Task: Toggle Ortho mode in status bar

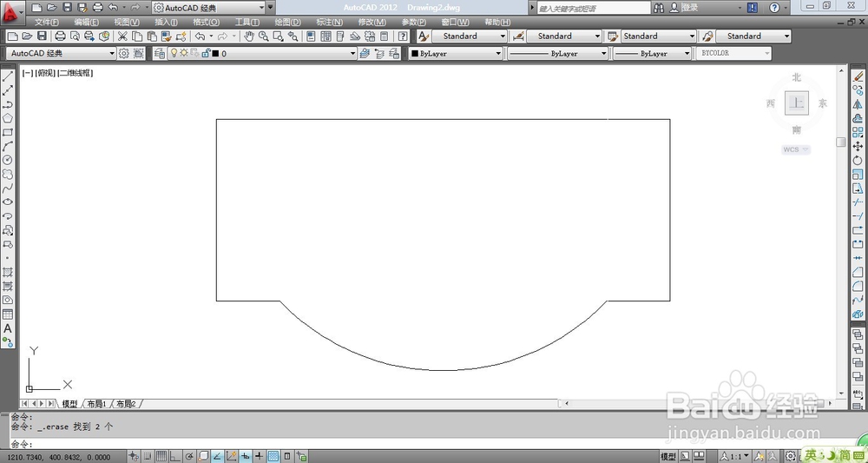Action: point(175,456)
